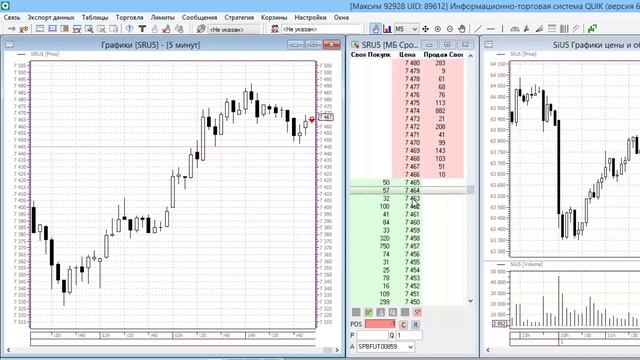Screen dimensions: 640x360
Task: Open the Сообщения menu
Action: [x=200, y=18]
